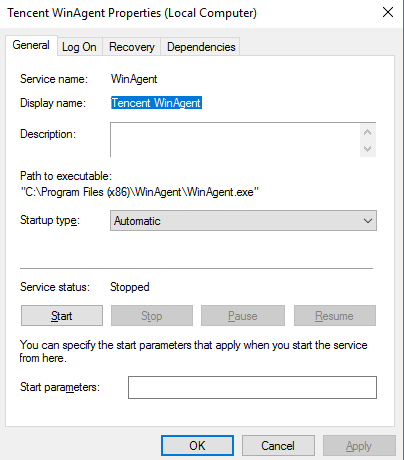Image resolution: width=404 pixels, height=460 pixels.
Task: Click the disabled Resume button
Action: click(x=335, y=316)
